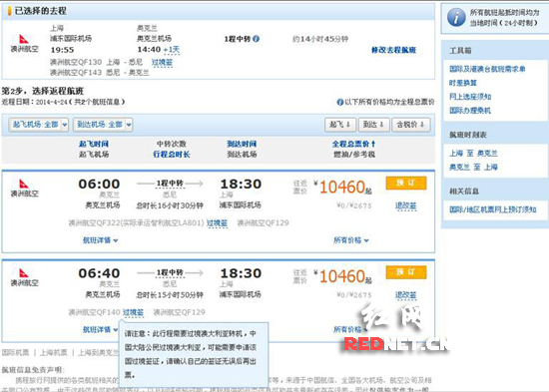
Task: Click the 约14小时45分钟 duration text
Action: (x=320, y=39)
